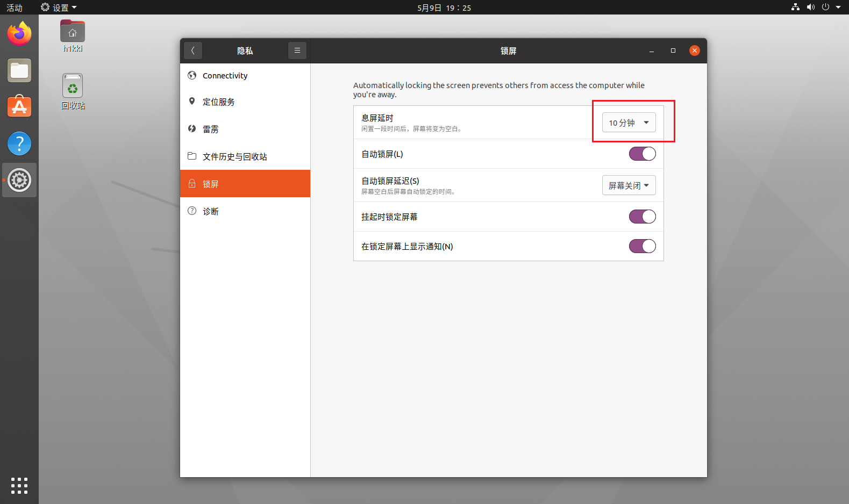The image size is (849, 504).
Task: Select 诊断 in the sidebar
Action: click(245, 211)
